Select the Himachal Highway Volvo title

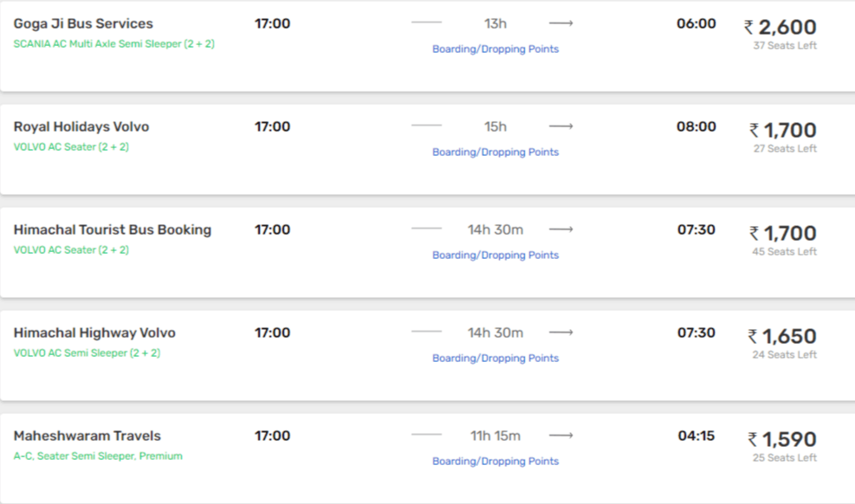tap(94, 333)
